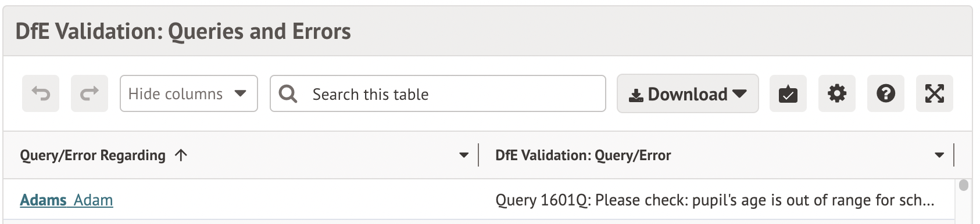Image resolution: width=980 pixels, height=224 pixels.
Task: Redo the table change
Action: tap(90, 93)
